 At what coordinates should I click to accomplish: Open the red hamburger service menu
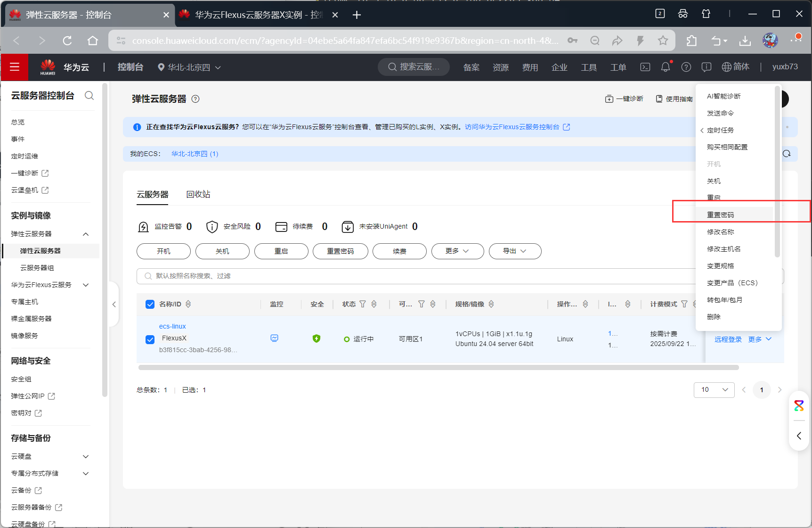click(x=15, y=67)
